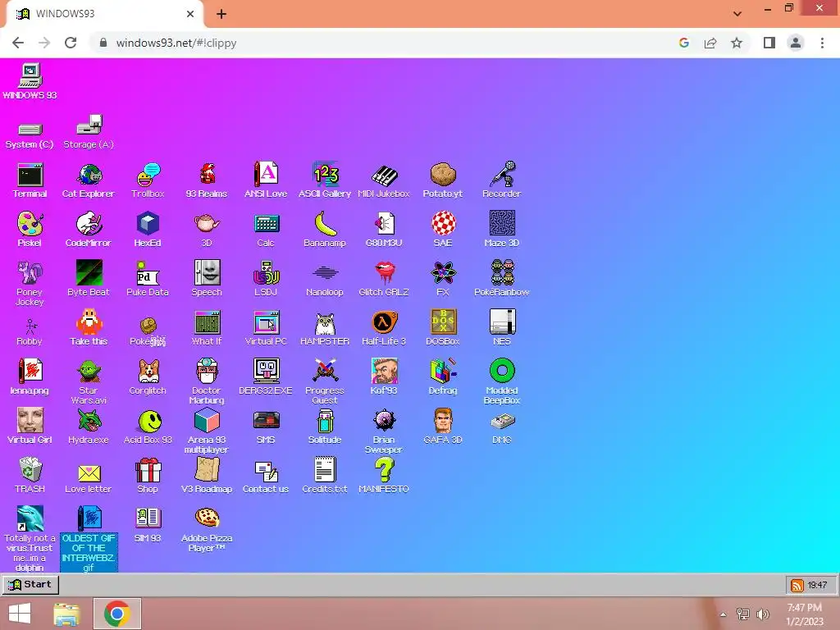Open the Potato.yt icon
840x630 pixels.
point(443,175)
